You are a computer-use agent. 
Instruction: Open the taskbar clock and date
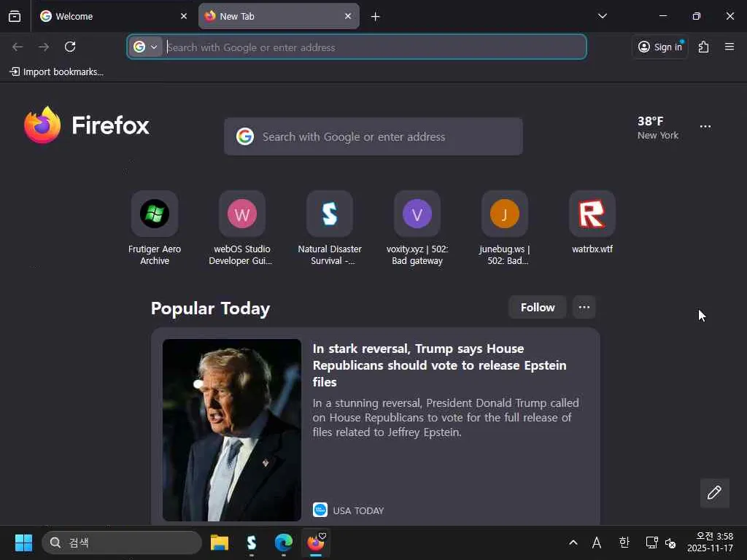click(710, 542)
